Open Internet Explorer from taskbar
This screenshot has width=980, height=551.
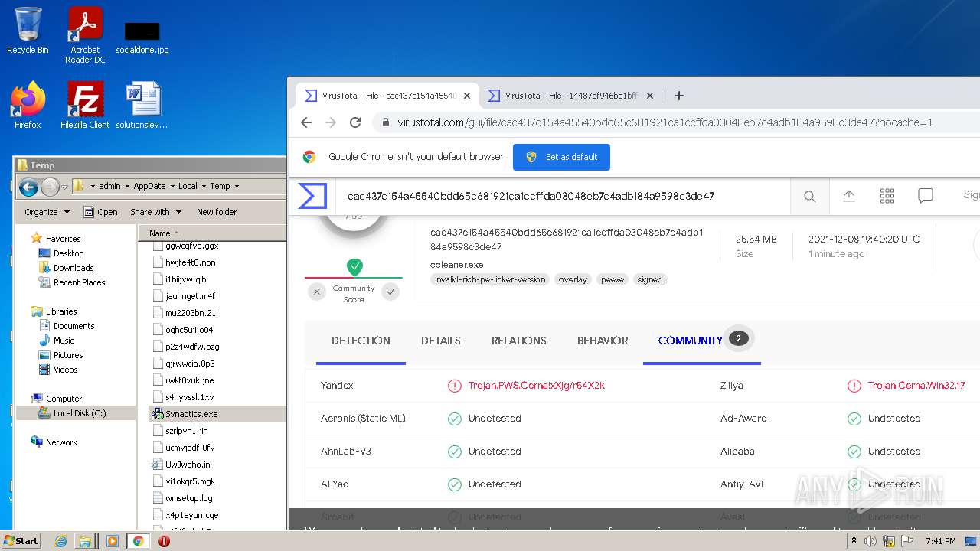coord(61,541)
